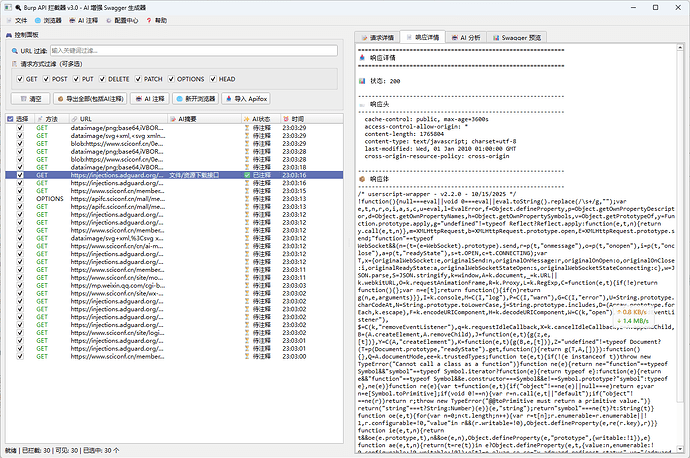This screenshot has width=690, height=458.
Task: Click the hourglass icon in the 23:03:18 row
Action: click(x=247, y=167)
